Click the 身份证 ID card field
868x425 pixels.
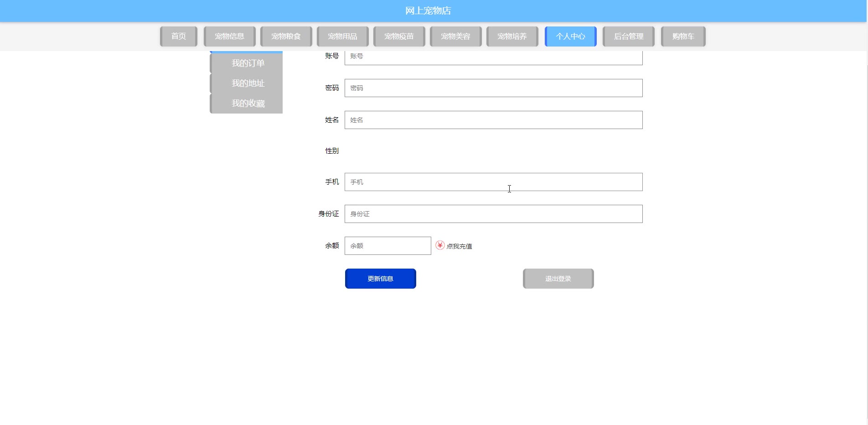tap(494, 214)
